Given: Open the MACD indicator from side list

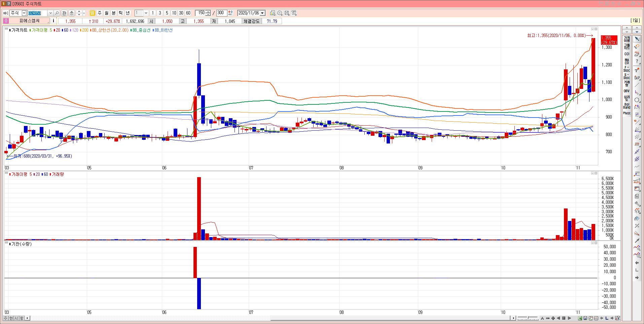Looking at the screenshot, I should [627, 61].
